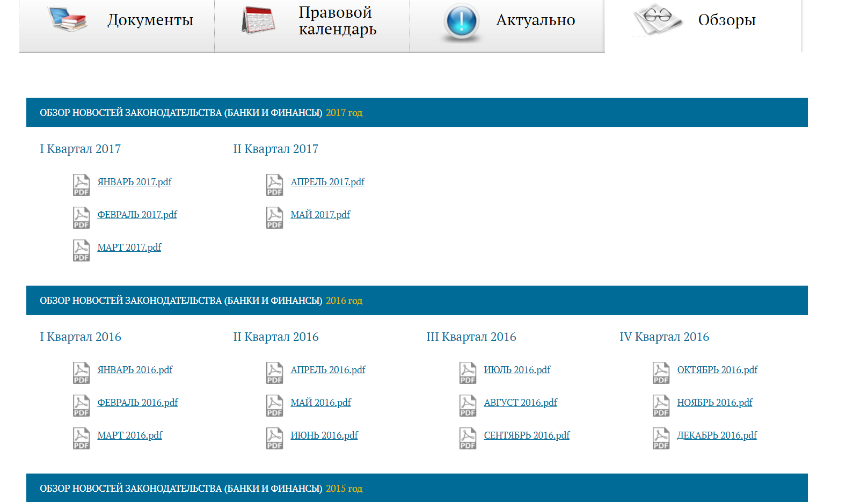Image resolution: width=868 pixels, height=502 pixels.
Task: Click the PDF icon beside ФЕВРАЛЬ 2016.pdf
Action: click(81, 405)
